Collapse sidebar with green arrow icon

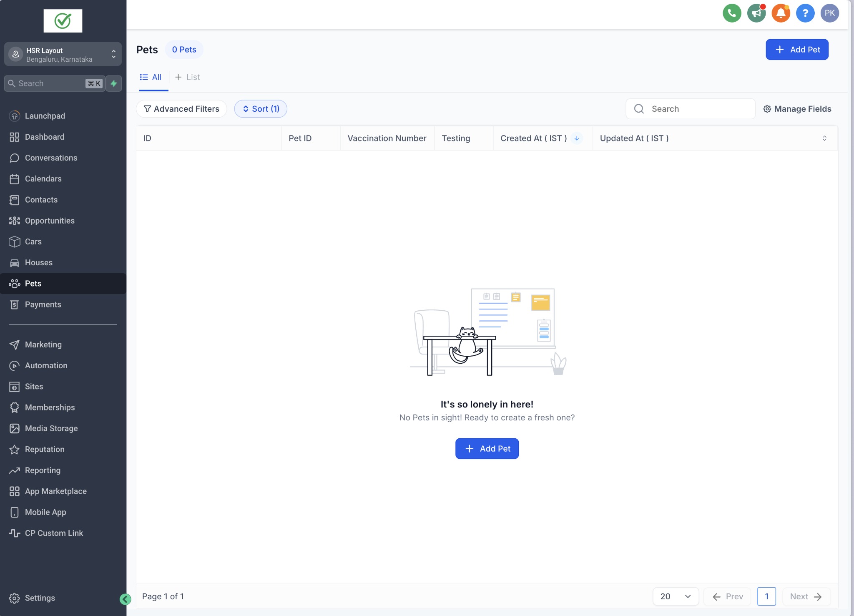(x=125, y=599)
